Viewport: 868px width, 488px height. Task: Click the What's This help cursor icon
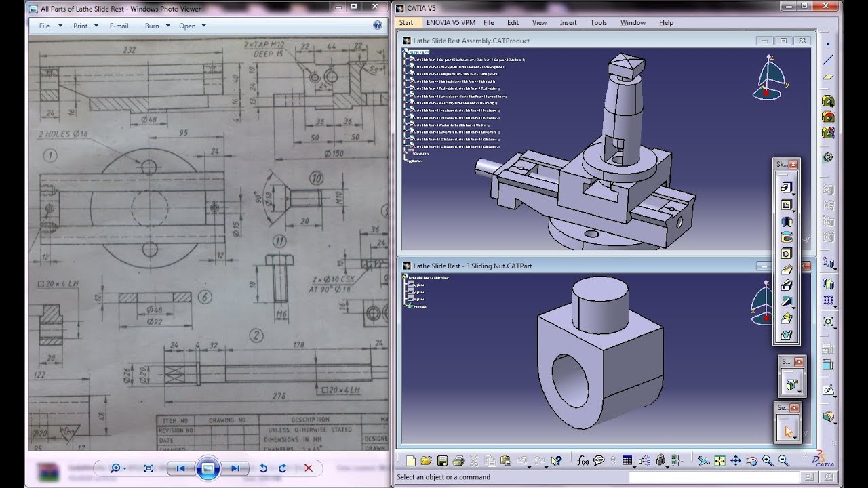pyautogui.click(x=556, y=461)
